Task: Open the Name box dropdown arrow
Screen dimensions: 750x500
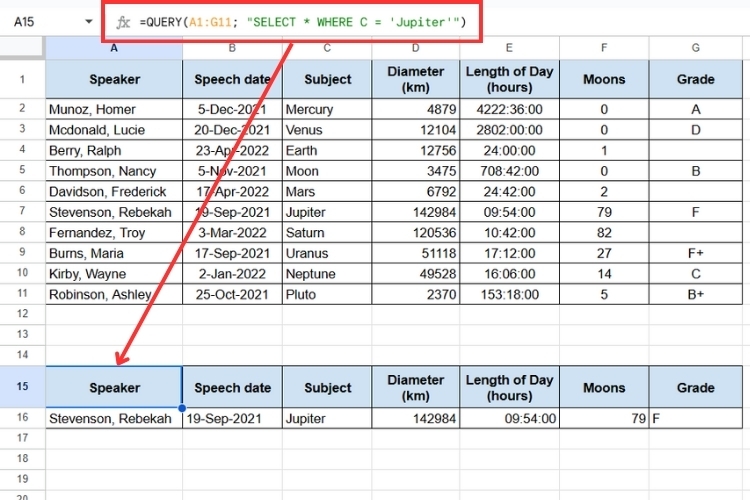Action: [x=88, y=22]
